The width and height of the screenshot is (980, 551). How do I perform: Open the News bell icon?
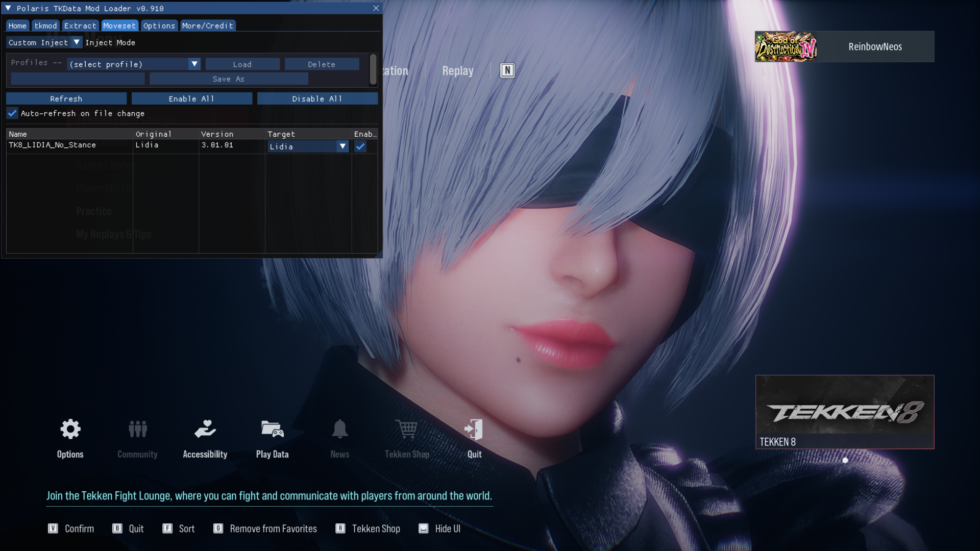point(340,430)
